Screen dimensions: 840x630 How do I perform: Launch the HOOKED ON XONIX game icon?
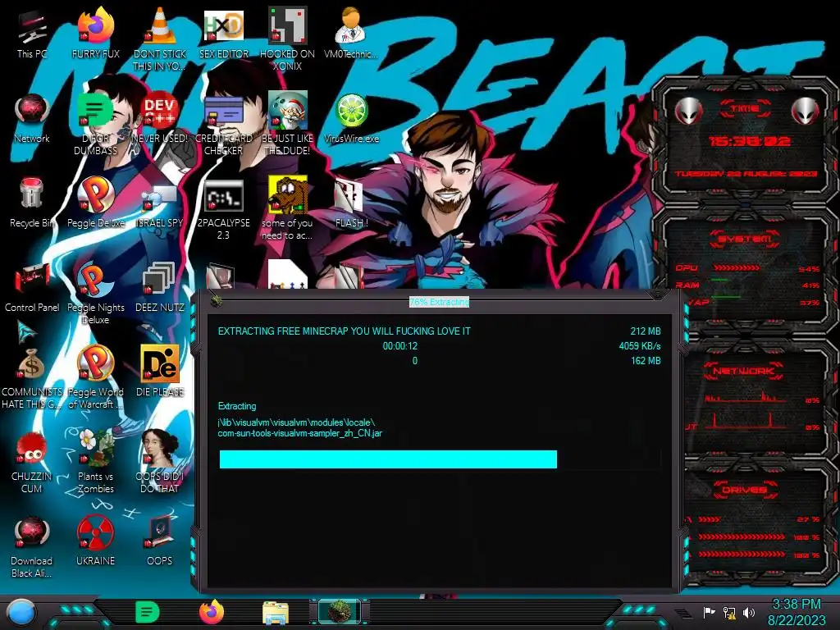(287, 38)
